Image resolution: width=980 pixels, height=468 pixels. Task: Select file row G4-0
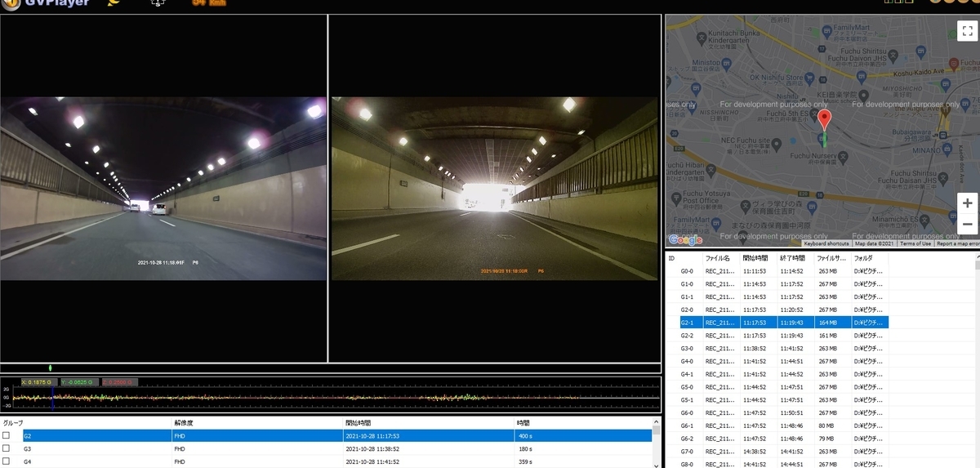point(777,362)
